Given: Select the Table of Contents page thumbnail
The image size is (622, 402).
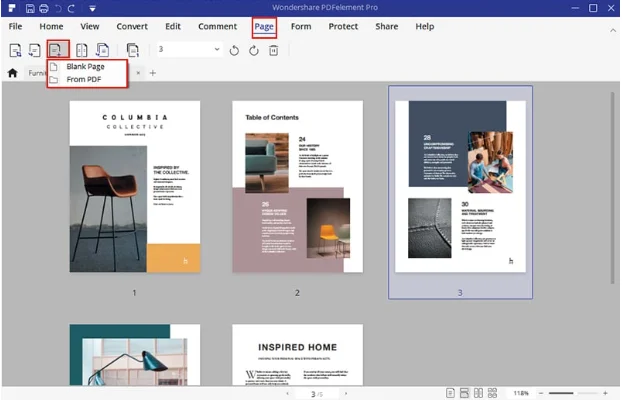Looking at the screenshot, I should coord(296,186).
